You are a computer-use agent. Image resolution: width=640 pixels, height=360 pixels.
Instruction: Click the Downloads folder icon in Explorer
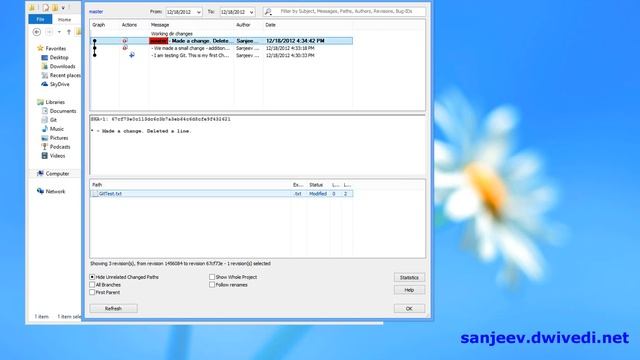tap(45, 66)
